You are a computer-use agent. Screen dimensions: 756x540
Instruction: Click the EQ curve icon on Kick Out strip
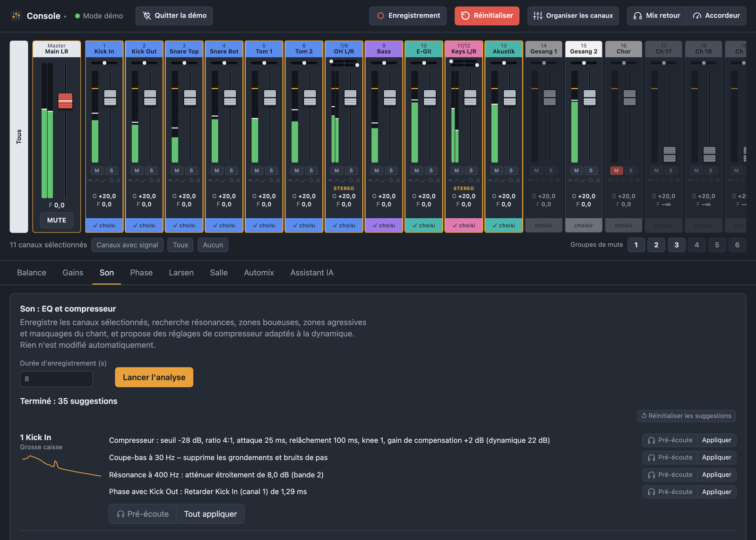point(137,180)
